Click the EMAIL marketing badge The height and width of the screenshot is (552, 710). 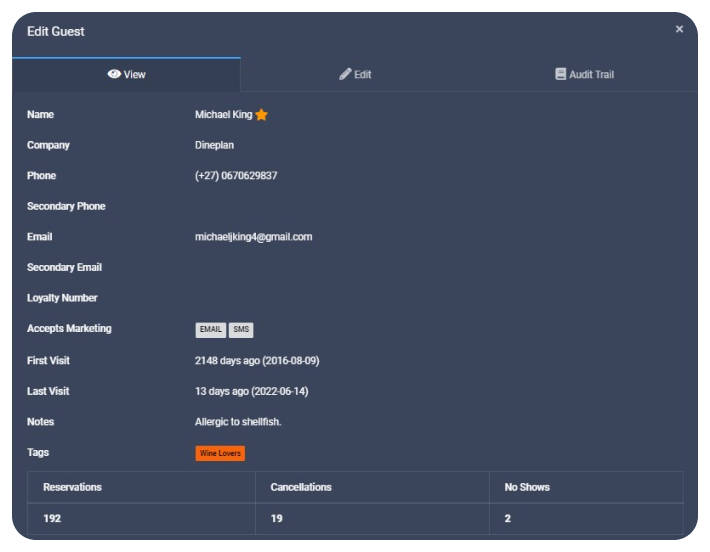210,330
